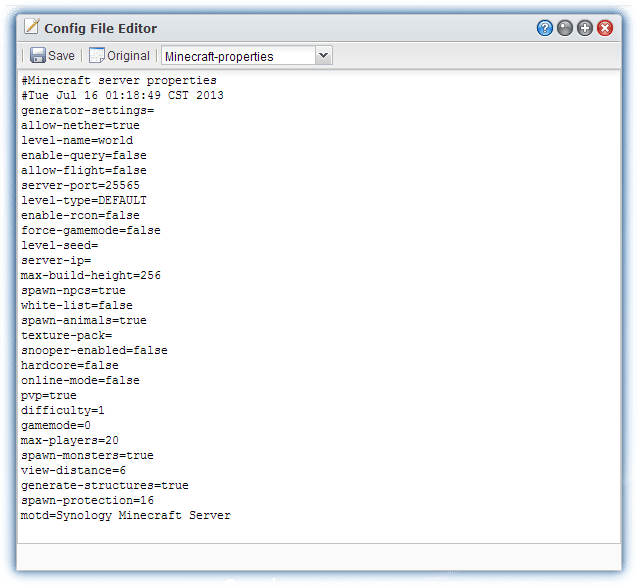Click the 'pvp=true' line
The height and width of the screenshot is (586, 637).
[49, 396]
